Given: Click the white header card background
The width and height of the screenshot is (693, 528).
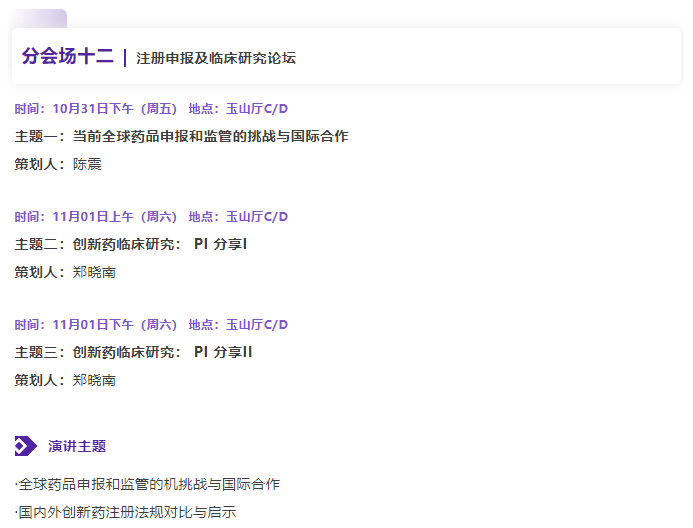Looking at the screenshot, I should [x=500, y=57].
